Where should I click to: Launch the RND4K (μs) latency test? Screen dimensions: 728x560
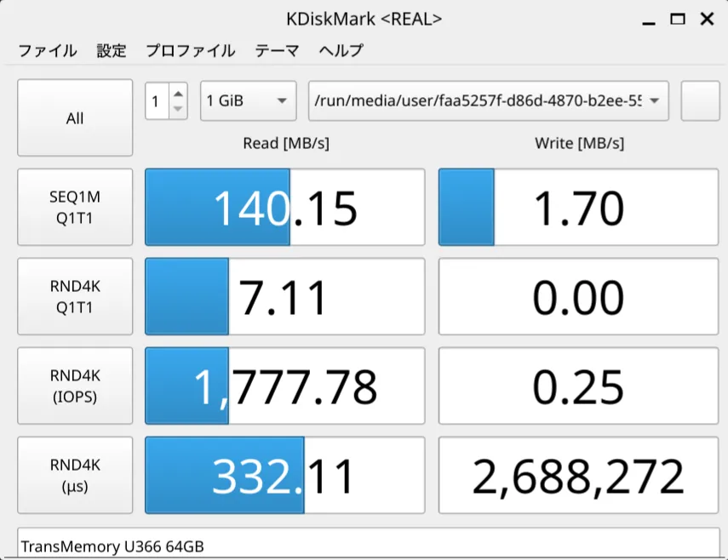pos(75,476)
